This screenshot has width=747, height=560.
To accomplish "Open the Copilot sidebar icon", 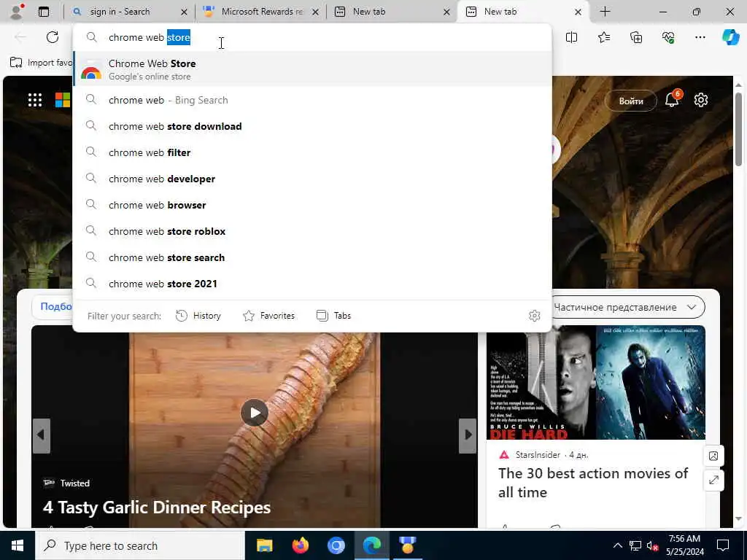I will [730, 37].
